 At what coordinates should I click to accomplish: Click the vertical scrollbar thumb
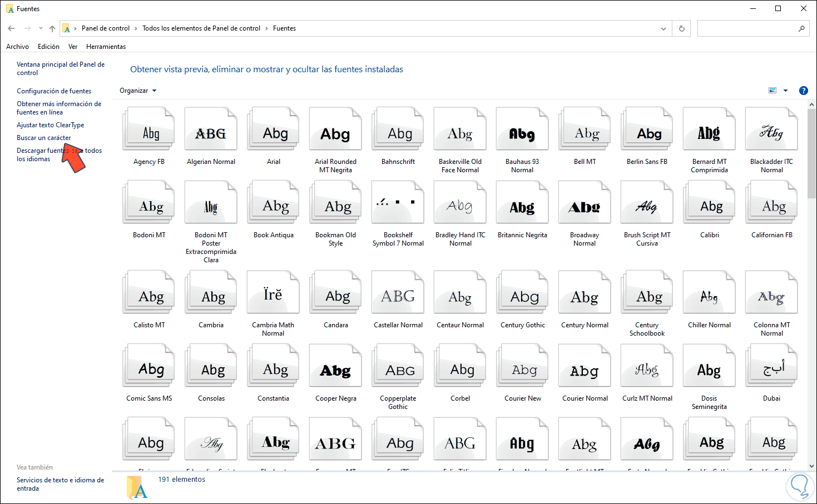[x=812, y=153]
